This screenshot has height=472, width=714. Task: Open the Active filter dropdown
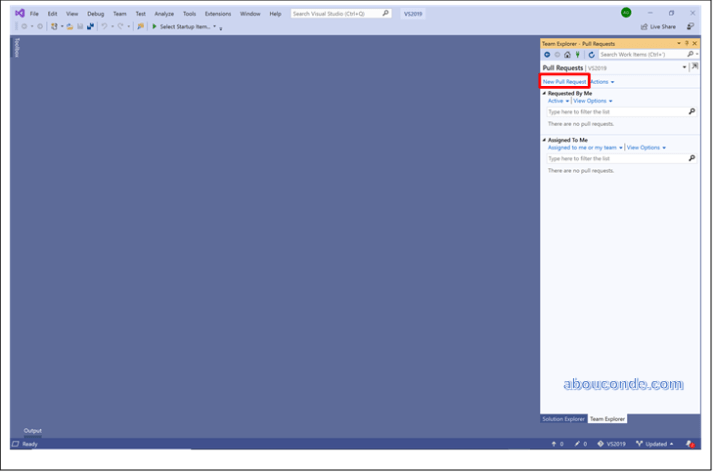(558, 101)
